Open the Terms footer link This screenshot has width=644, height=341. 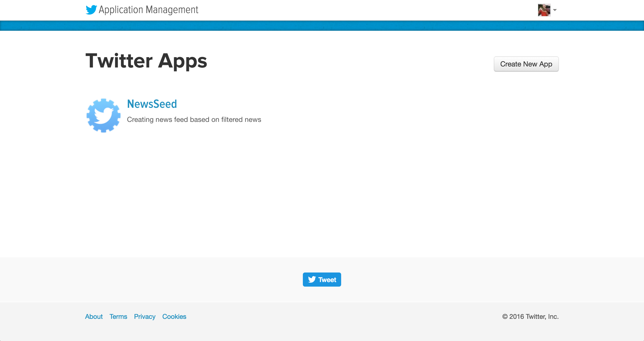point(118,317)
